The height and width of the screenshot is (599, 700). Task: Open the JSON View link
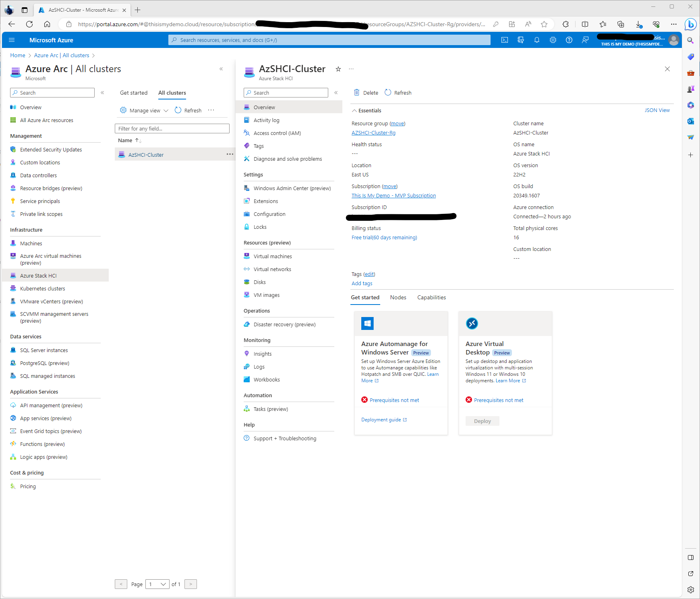[657, 110]
